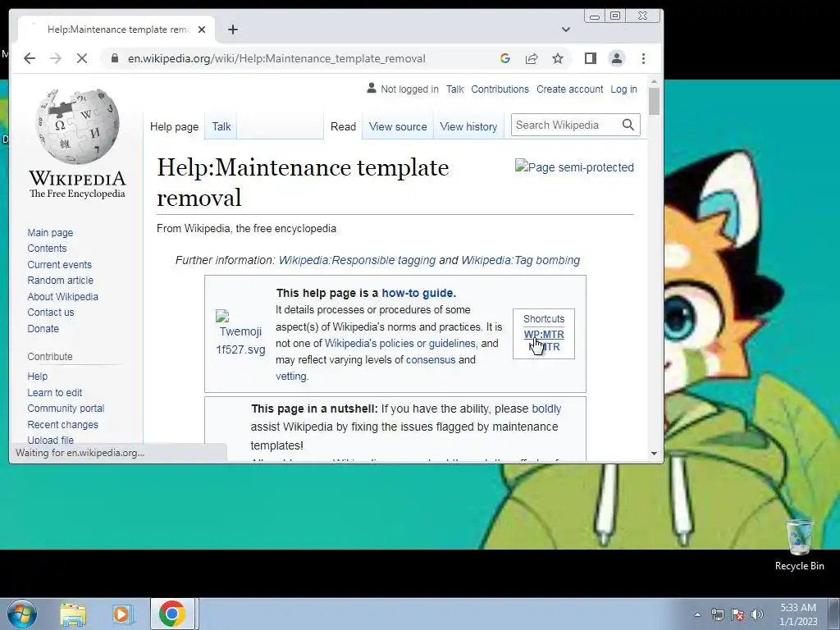The width and height of the screenshot is (840, 630).
Task: Open About Wikipedia link
Action: click(62, 296)
